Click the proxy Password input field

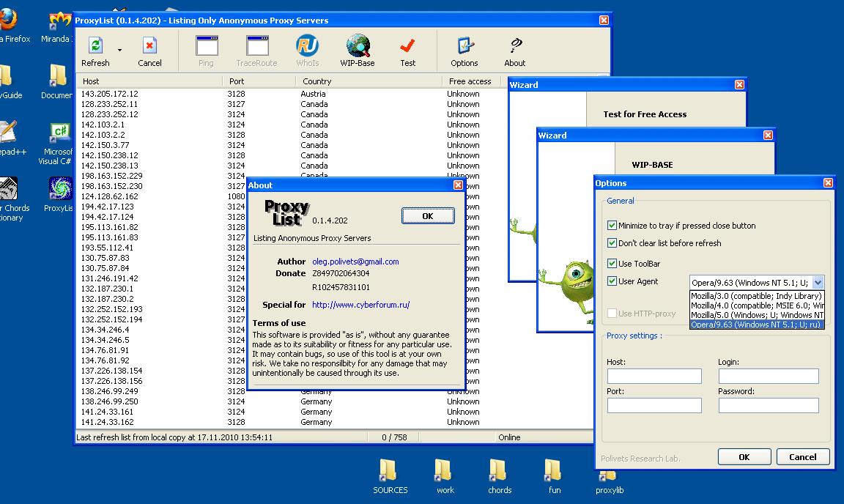click(x=769, y=405)
